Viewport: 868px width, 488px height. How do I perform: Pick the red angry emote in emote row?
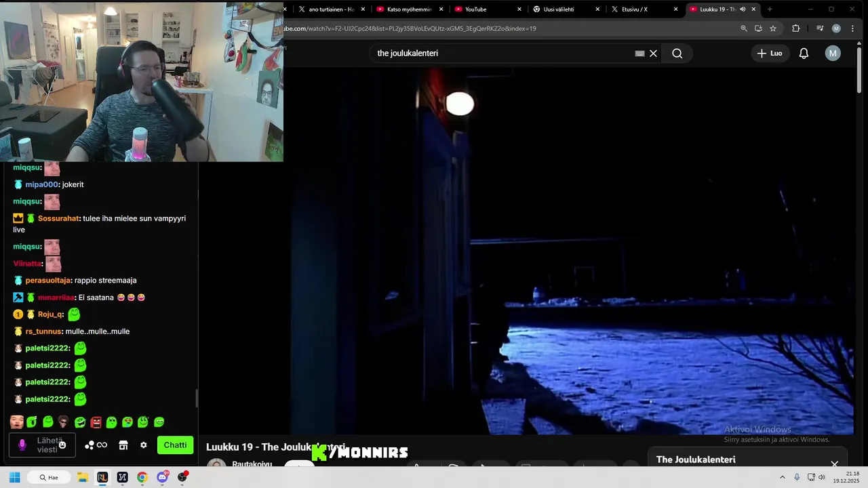[96, 422]
